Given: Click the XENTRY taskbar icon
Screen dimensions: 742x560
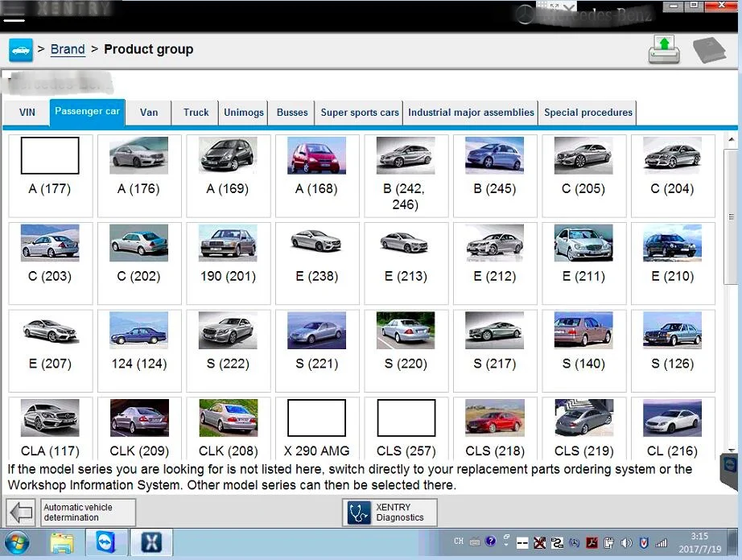Looking at the screenshot, I should 151,542.
